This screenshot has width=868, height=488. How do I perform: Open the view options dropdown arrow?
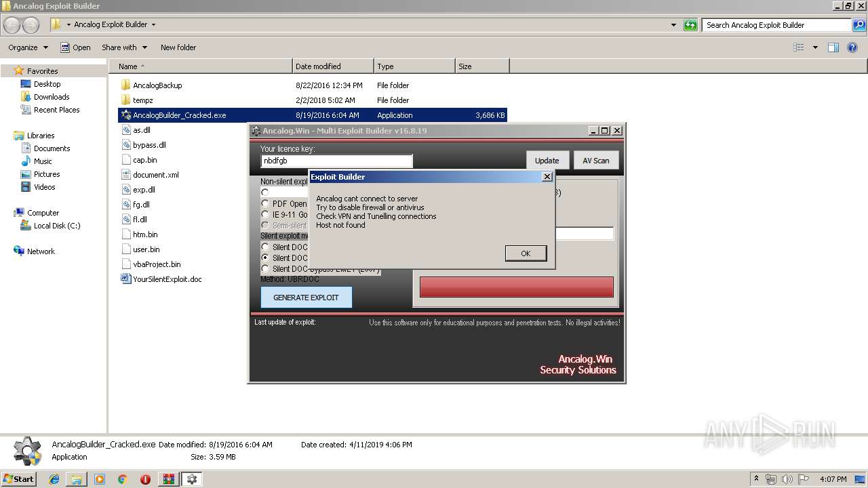(x=815, y=47)
